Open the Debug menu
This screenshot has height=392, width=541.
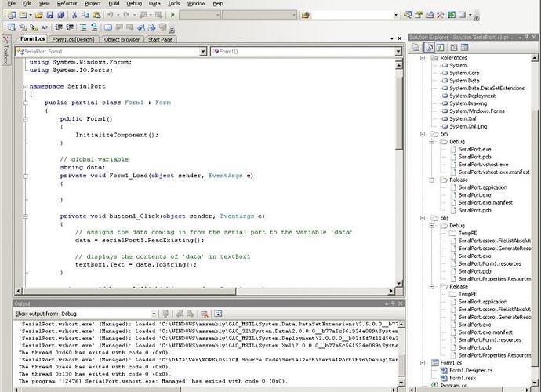pyautogui.click(x=134, y=3)
